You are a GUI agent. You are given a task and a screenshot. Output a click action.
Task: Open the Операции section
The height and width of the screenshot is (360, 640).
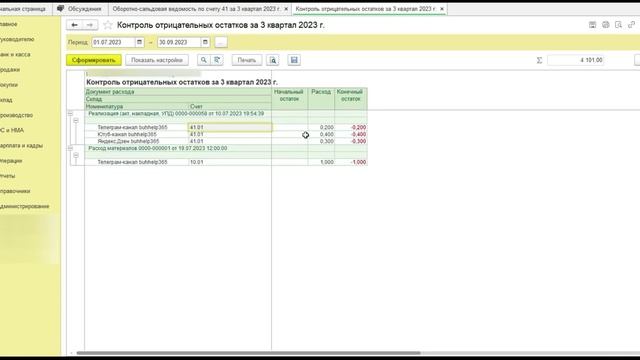tap(11, 161)
